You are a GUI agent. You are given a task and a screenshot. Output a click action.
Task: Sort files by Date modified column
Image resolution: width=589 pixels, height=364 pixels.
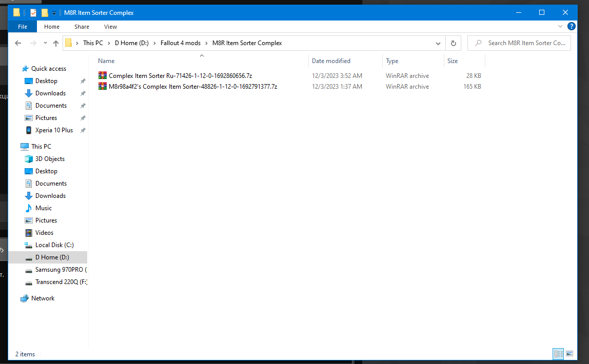331,61
